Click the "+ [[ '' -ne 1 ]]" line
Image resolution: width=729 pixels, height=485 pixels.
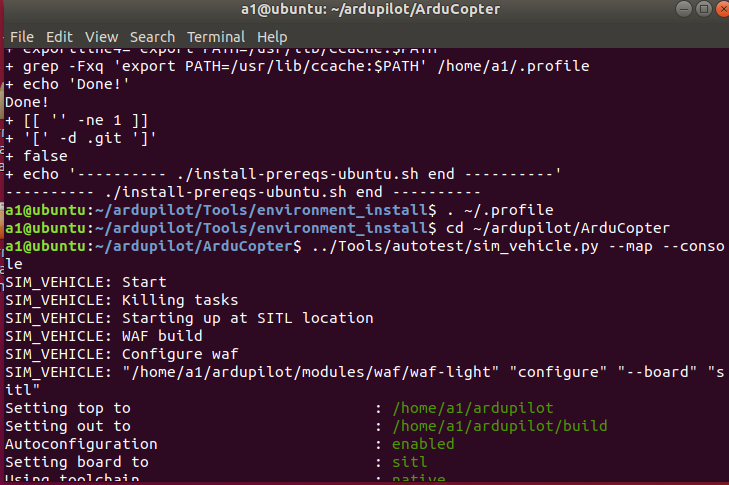pos(77,120)
